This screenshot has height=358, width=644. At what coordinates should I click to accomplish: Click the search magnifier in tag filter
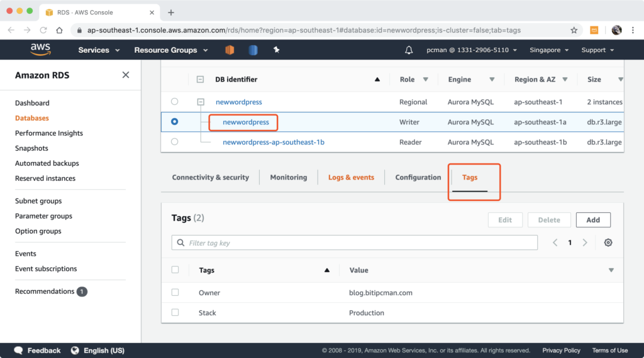pos(180,243)
